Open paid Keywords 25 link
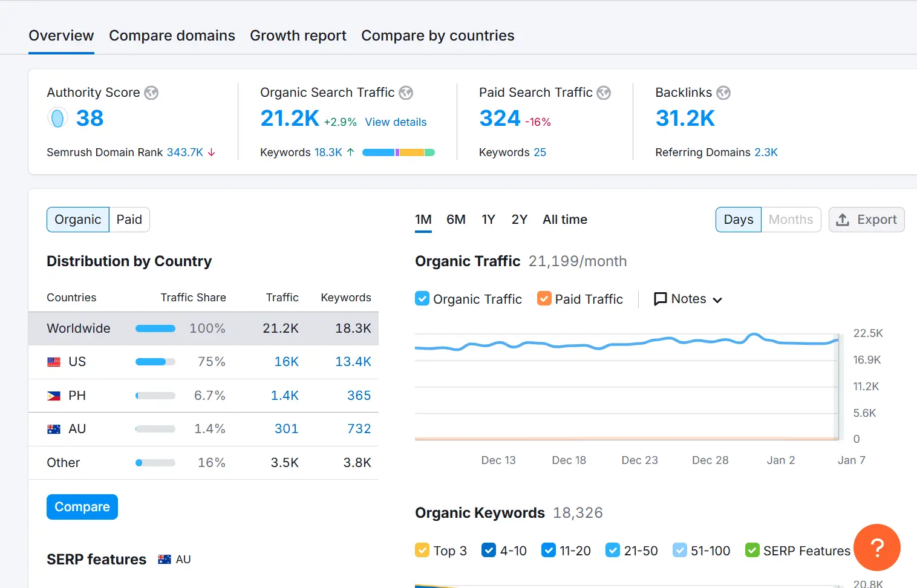Viewport: 917px width, 588px height. pos(540,152)
